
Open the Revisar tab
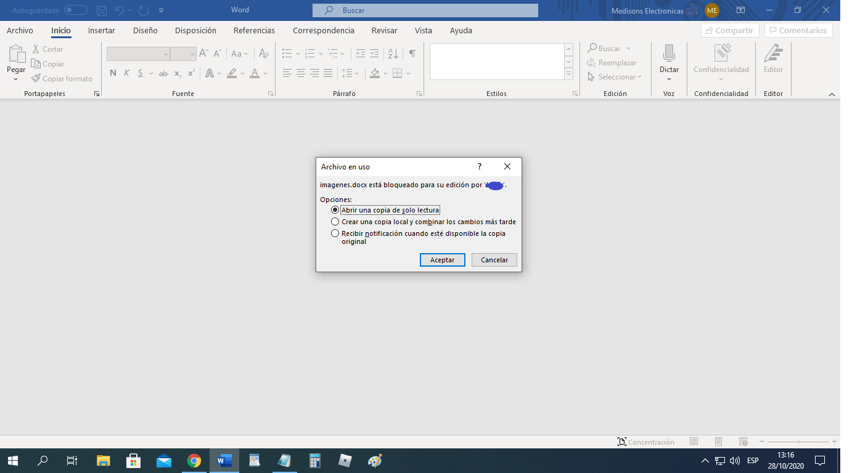(x=385, y=30)
